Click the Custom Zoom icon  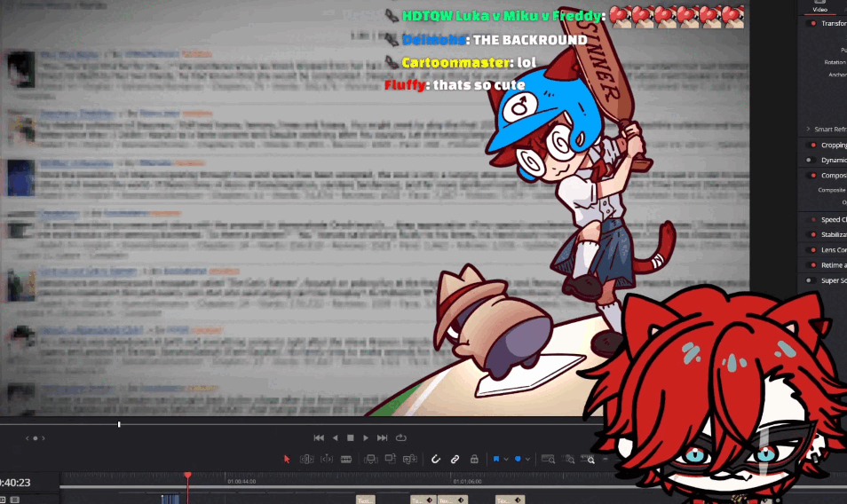point(589,460)
